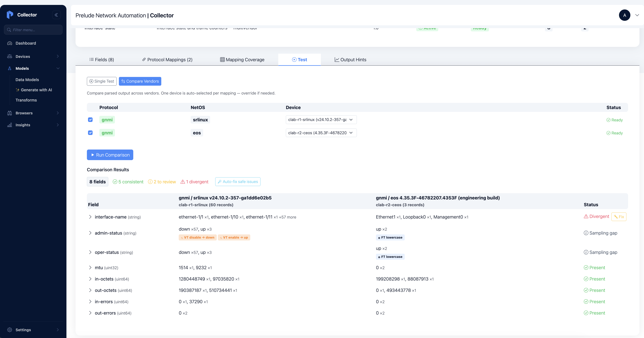Click the Models hierarchy icon

point(10,68)
